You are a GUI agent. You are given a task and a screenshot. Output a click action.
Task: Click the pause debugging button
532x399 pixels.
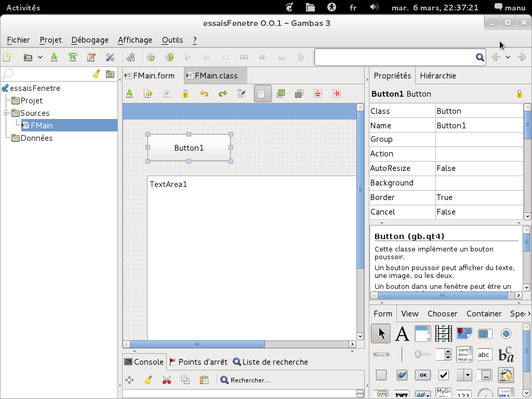[206, 57]
